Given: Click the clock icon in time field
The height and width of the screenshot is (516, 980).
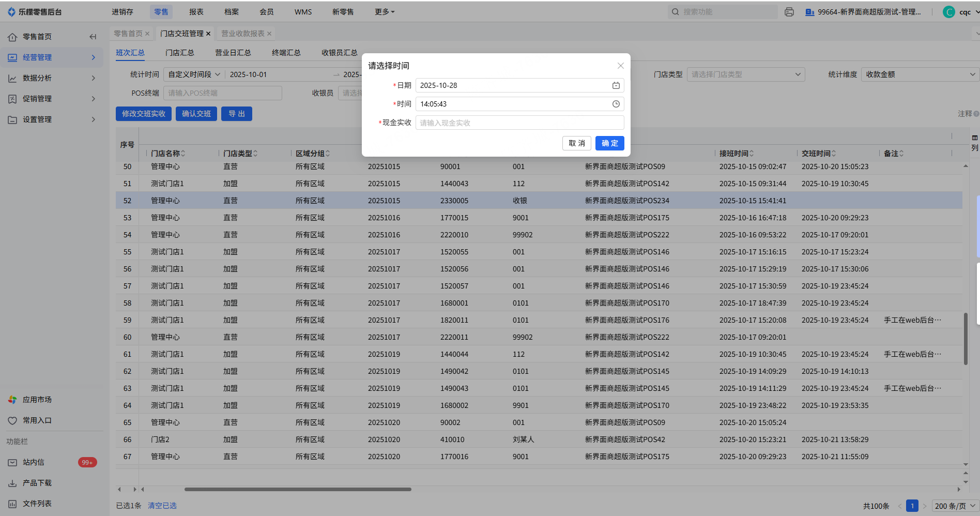Looking at the screenshot, I should coord(616,104).
